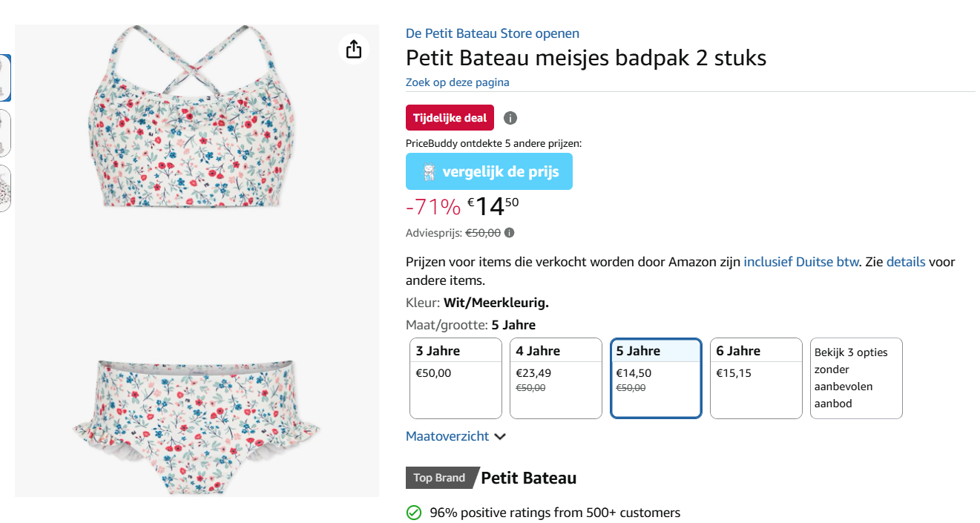Open the info tooltip next to Tijdelijke deal

(x=510, y=117)
